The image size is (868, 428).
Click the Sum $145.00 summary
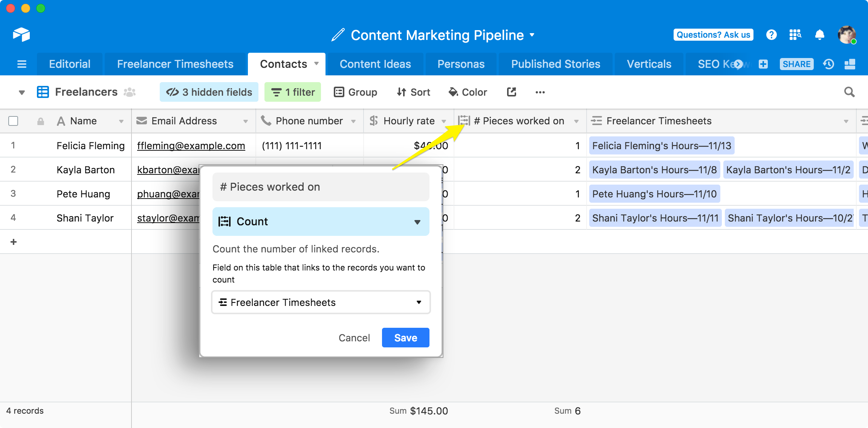click(419, 411)
